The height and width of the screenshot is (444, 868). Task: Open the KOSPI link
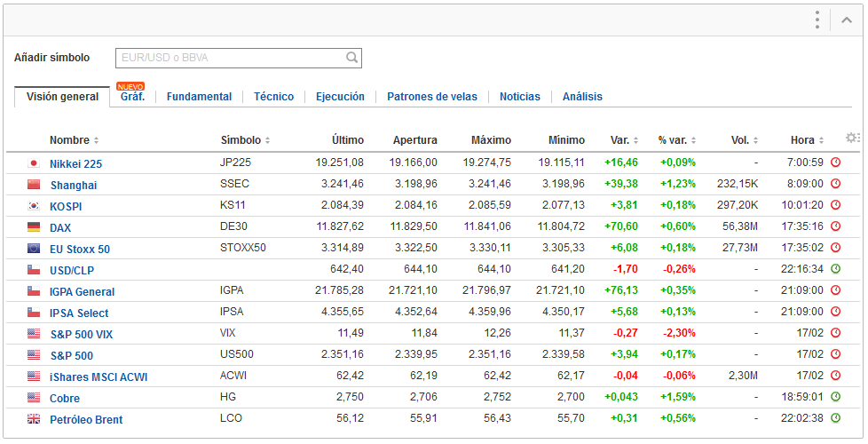pos(66,207)
